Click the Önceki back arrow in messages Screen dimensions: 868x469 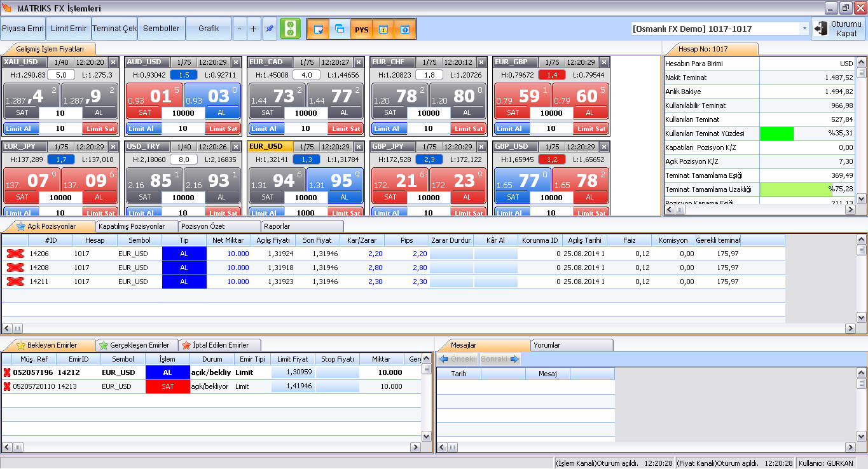pos(458,359)
